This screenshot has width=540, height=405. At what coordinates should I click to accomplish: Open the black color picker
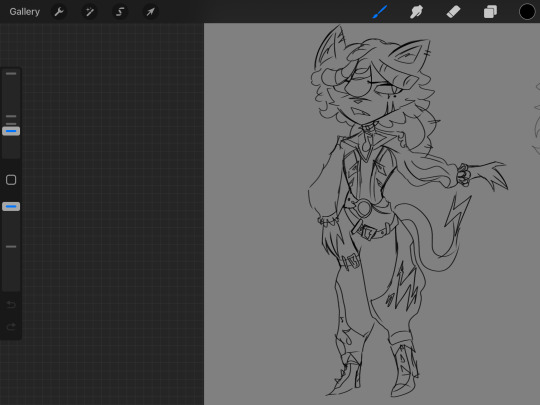(527, 12)
